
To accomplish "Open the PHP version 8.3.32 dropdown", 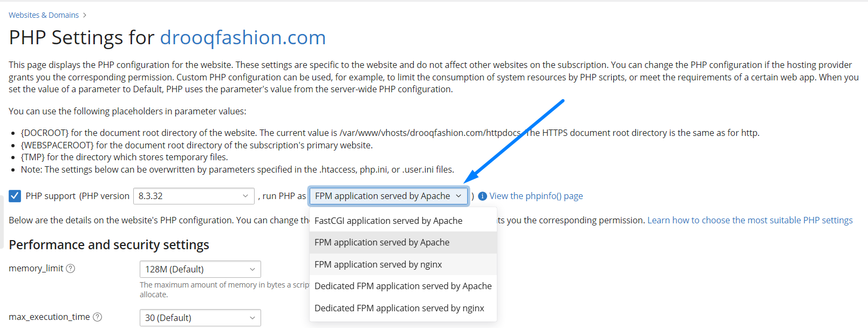I will (194, 196).
